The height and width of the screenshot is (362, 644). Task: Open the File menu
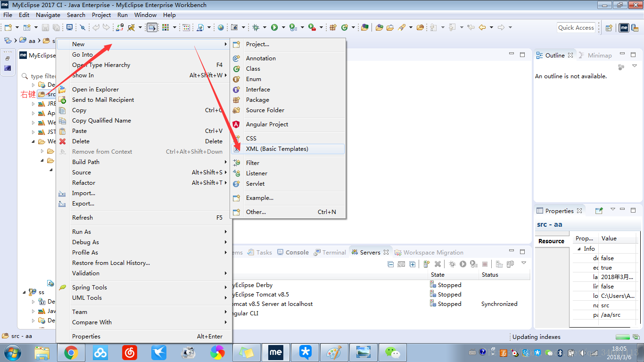(x=8, y=15)
